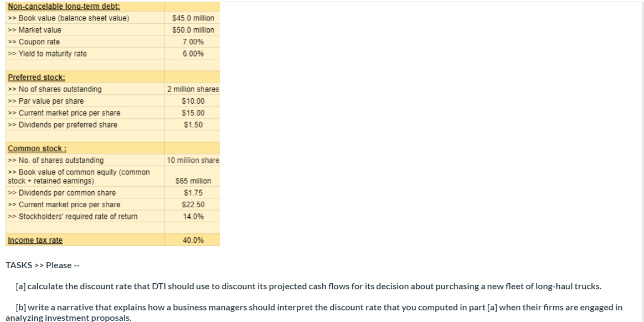Click the "Common stock :" heading

[x=37, y=149]
